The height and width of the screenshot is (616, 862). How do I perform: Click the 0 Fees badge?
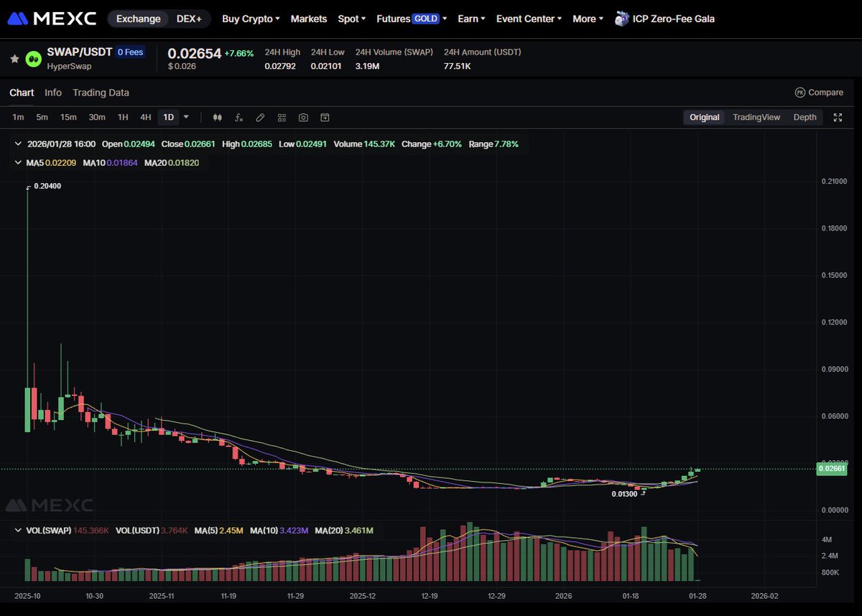pyautogui.click(x=130, y=52)
